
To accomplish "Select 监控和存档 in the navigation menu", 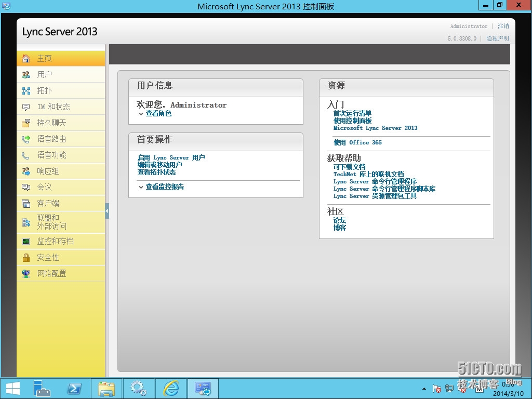I will click(x=61, y=241).
